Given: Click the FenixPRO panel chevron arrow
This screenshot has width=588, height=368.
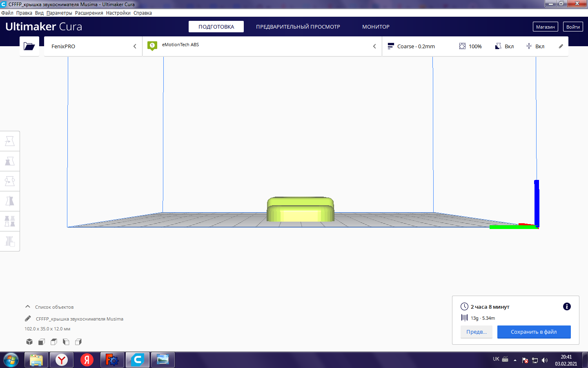Looking at the screenshot, I should 135,46.
